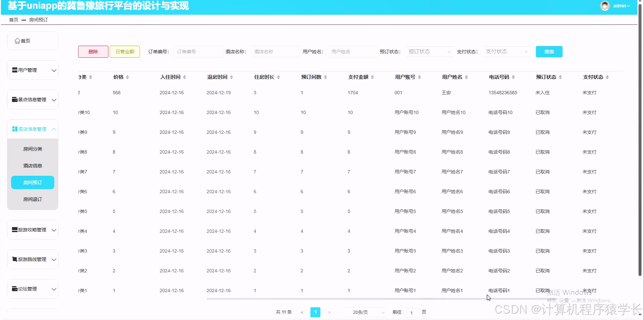Click the 用户账号7 cell
Viewport: 644px width, 320px height.
tap(405, 172)
